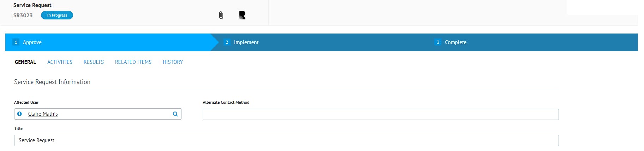
Task: Select the Approve stage label
Action: [x=32, y=42]
